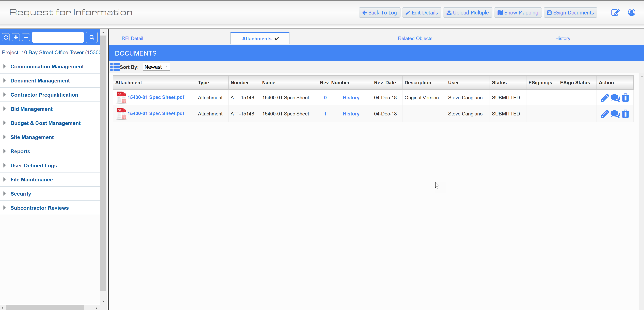Click History link for revision 1
Image resolution: width=644 pixels, height=310 pixels.
[351, 114]
